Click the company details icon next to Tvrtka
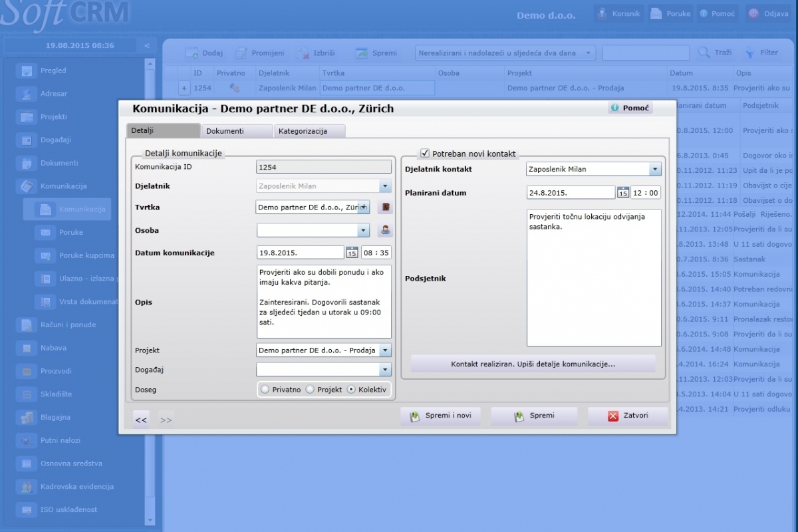 coord(385,207)
